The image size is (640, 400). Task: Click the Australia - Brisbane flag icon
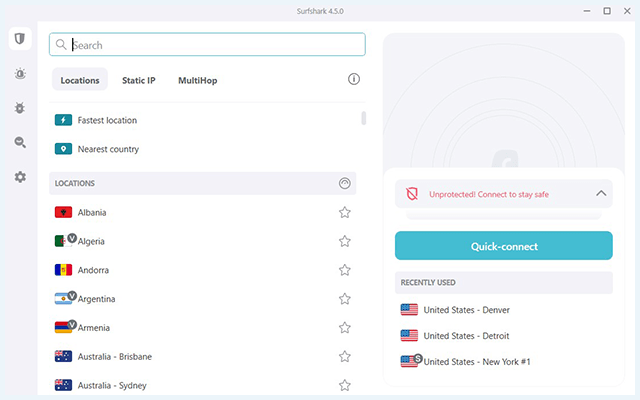tap(63, 356)
